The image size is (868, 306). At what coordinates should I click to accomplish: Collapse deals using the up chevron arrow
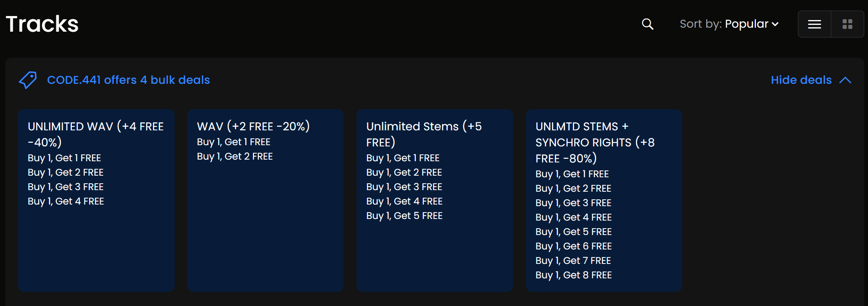coord(845,80)
